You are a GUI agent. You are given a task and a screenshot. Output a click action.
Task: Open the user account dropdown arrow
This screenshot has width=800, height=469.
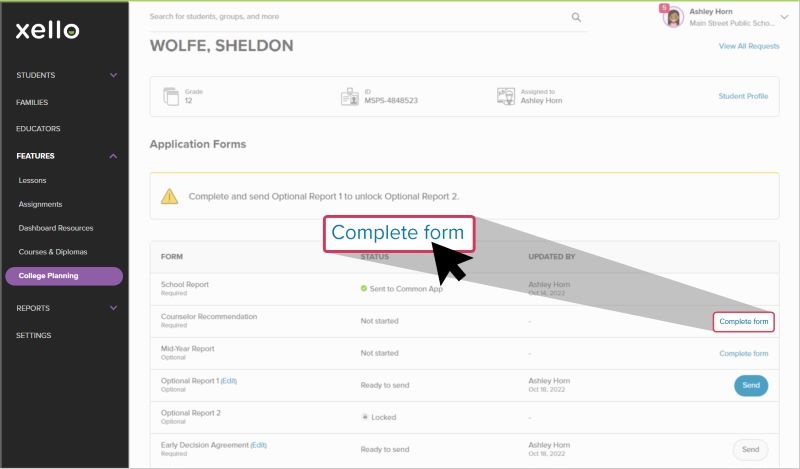click(x=784, y=17)
